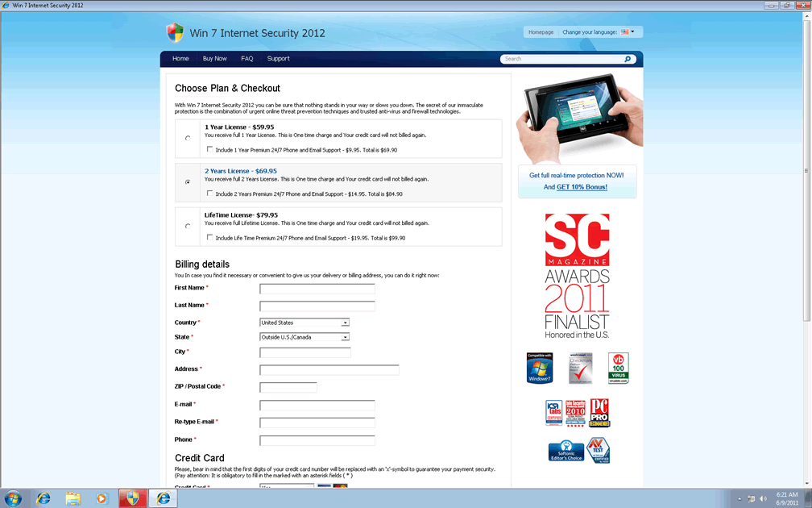Viewport: 812px width, 508px height.
Task: Click the Compatible with Windows 7 badge
Action: [539, 368]
